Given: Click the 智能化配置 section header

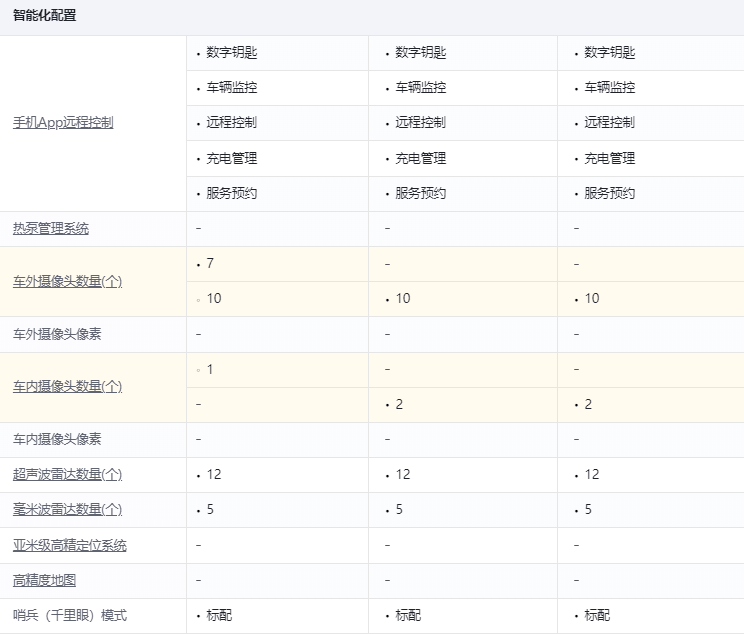Looking at the screenshot, I should click(45, 17).
